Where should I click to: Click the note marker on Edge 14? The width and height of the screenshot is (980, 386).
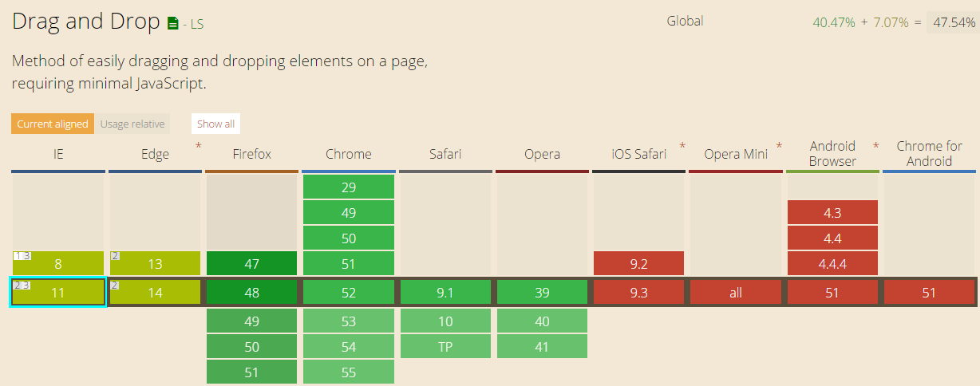116,285
